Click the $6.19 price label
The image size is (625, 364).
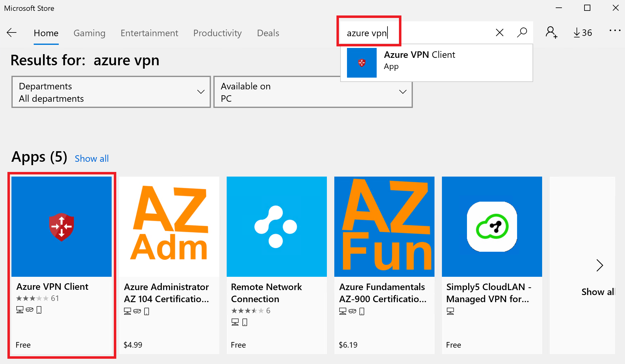[348, 345]
